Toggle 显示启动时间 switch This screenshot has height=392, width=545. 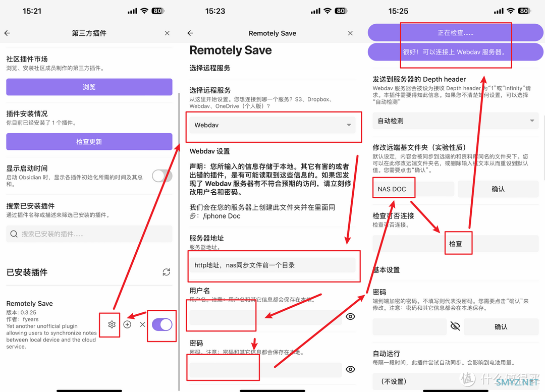pos(162,176)
